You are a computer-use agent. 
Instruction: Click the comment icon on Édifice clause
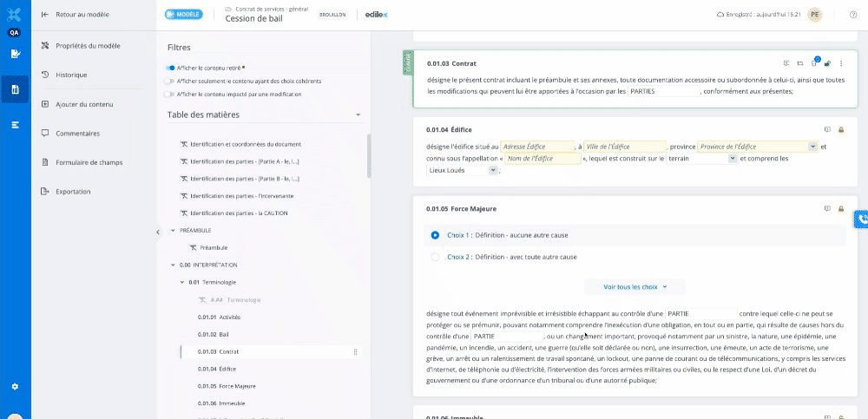(827, 130)
